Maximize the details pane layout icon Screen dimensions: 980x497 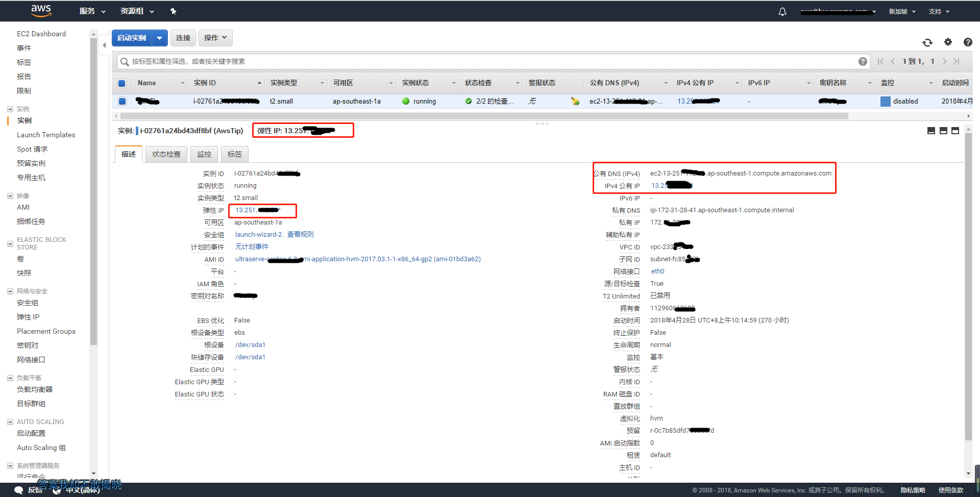tap(955, 131)
